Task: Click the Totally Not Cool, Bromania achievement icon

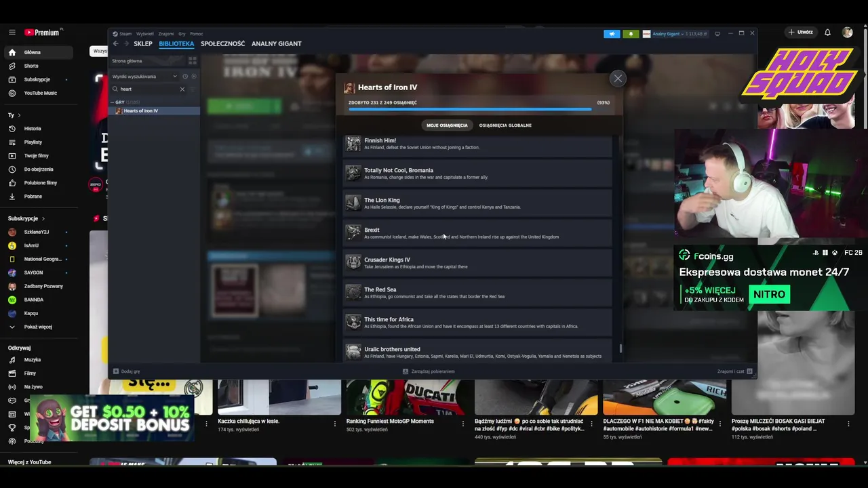Action: pyautogui.click(x=353, y=173)
